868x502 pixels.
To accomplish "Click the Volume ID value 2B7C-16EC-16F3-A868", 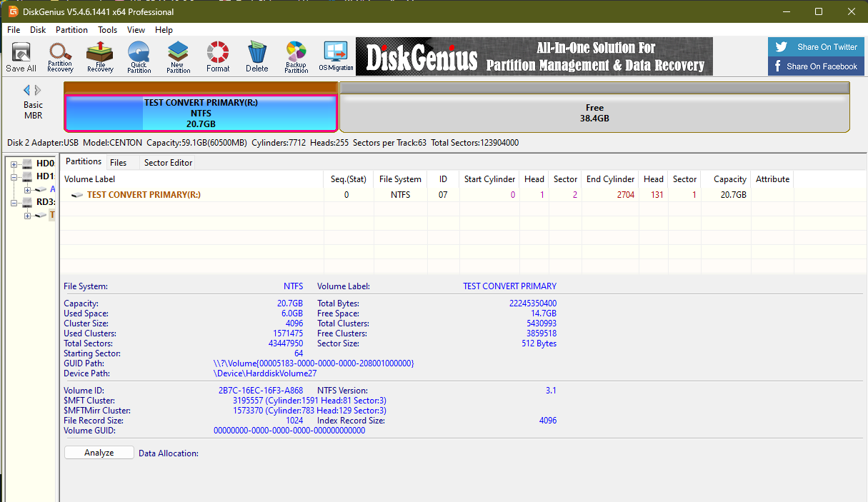I will [x=260, y=391].
